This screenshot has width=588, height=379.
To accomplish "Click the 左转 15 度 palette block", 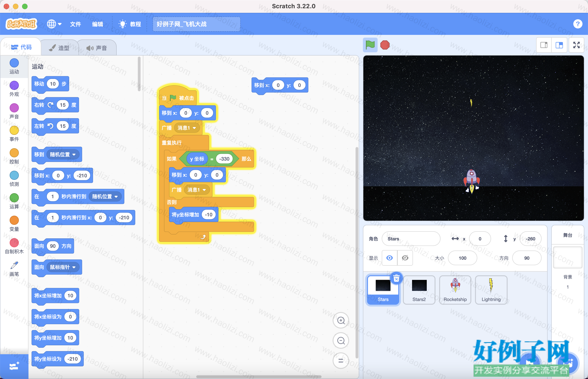I will coord(55,126).
